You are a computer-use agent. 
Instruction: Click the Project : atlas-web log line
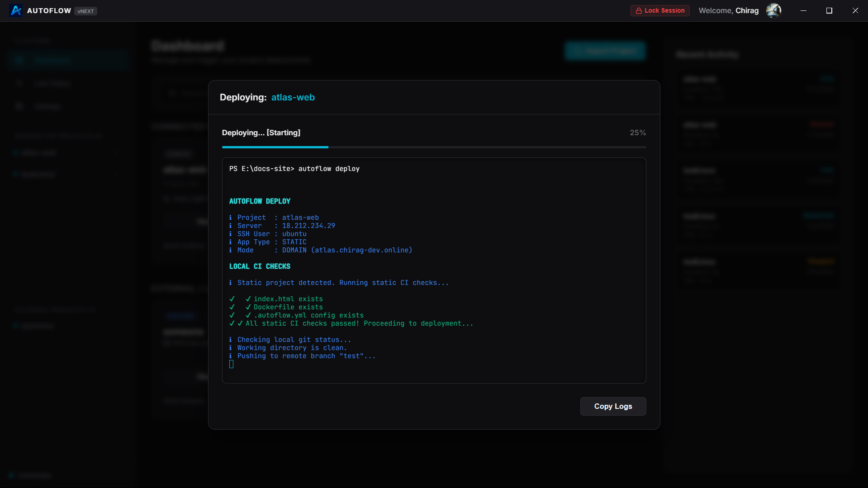pos(274,218)
